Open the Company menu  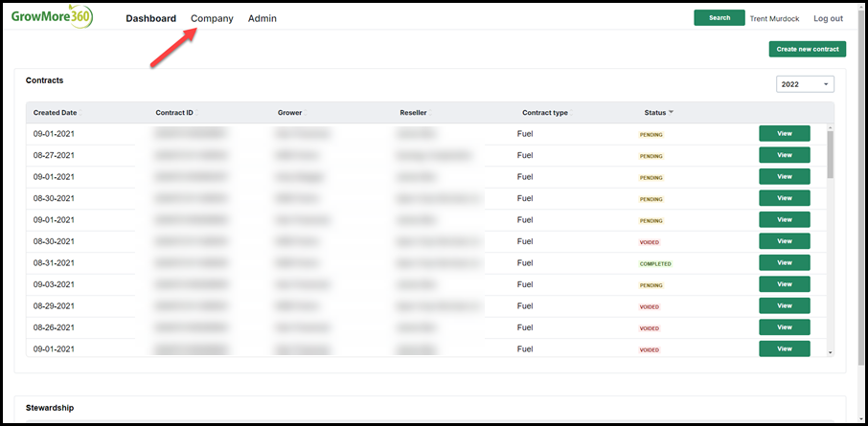[x=212, y=18]
